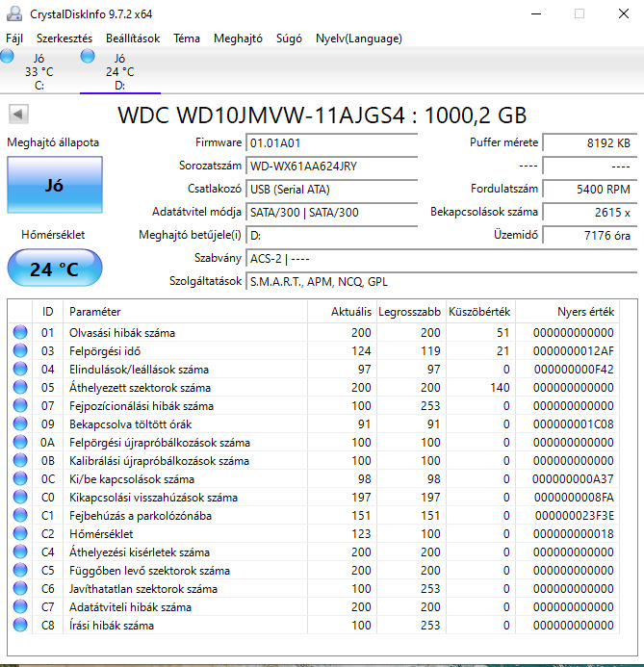Click status orb for Felpörgési újrapróbálkozások száma
Viewport: 644px width, 667px height.
click(20, 442)
